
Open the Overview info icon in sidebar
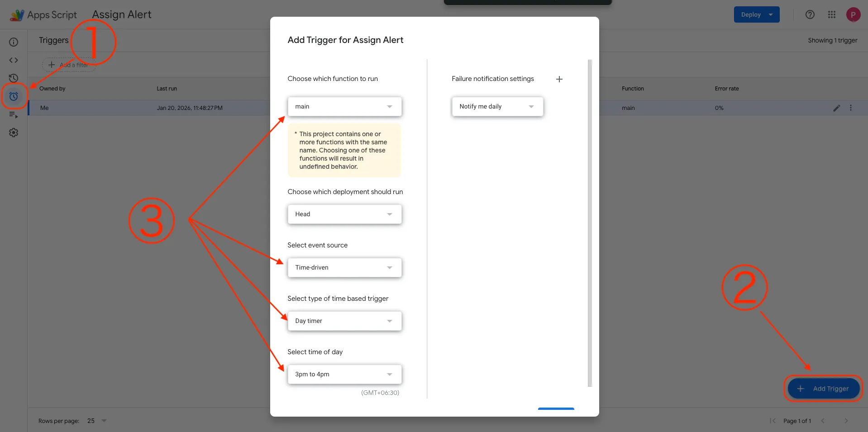(14, 42)
